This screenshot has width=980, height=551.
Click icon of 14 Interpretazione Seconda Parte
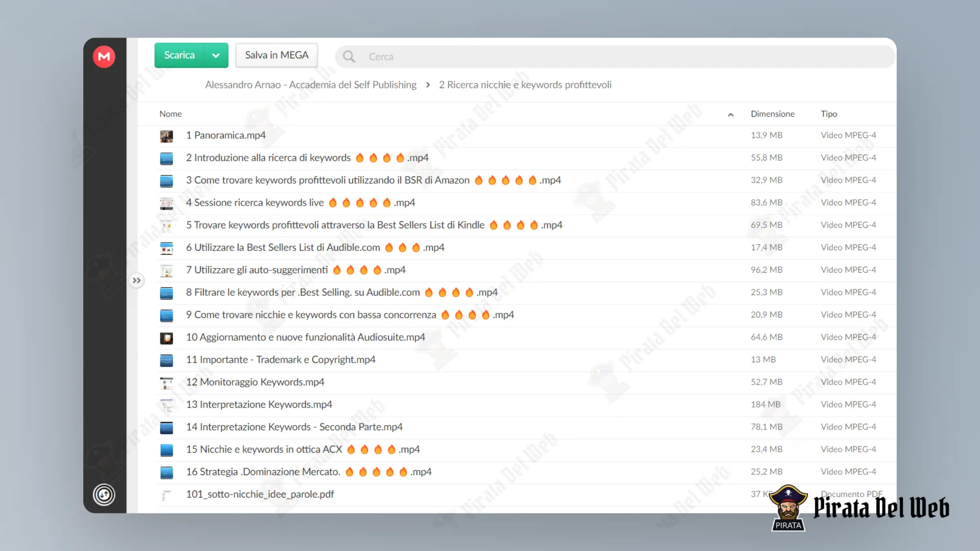click(x=166, y=428)
